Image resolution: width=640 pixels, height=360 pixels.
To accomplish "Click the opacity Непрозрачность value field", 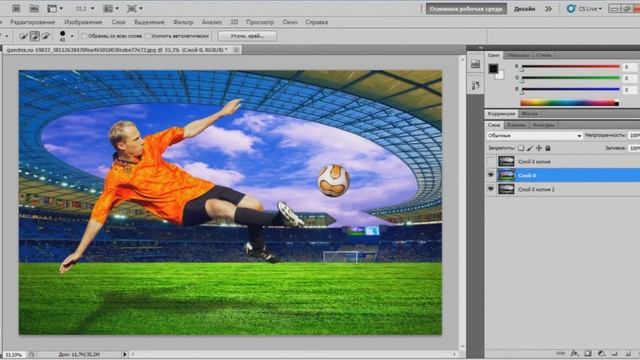I will 634,136.
